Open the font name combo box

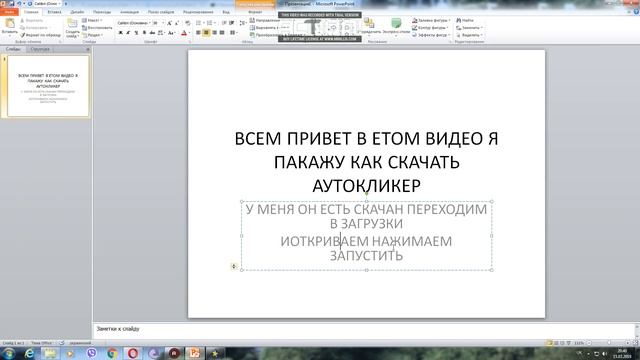133,23
